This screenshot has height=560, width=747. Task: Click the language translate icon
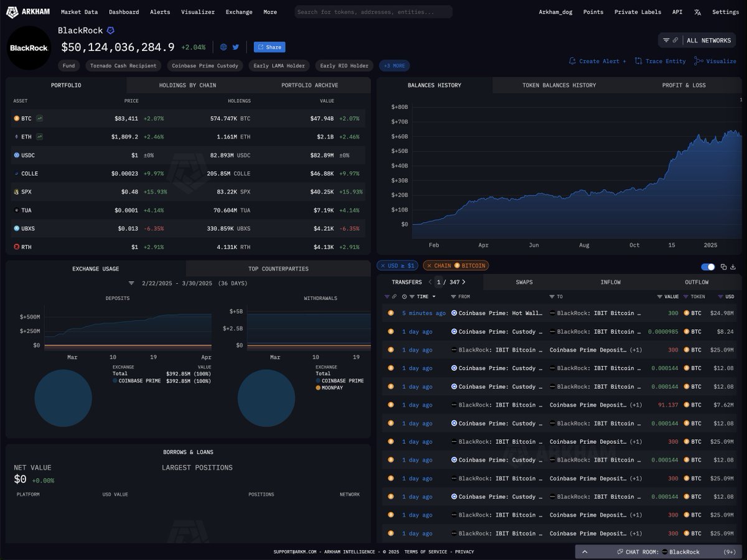point(697,12)
